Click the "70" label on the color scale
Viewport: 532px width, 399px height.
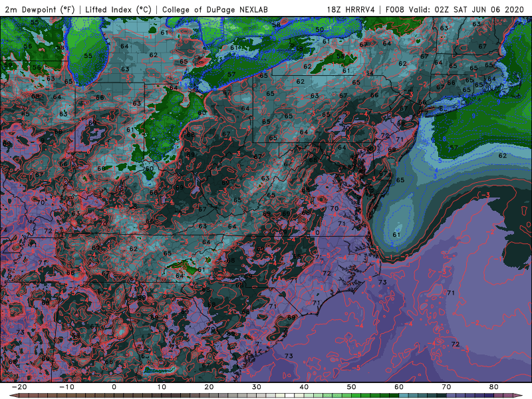pyautogui.click(x=446, y=387)
